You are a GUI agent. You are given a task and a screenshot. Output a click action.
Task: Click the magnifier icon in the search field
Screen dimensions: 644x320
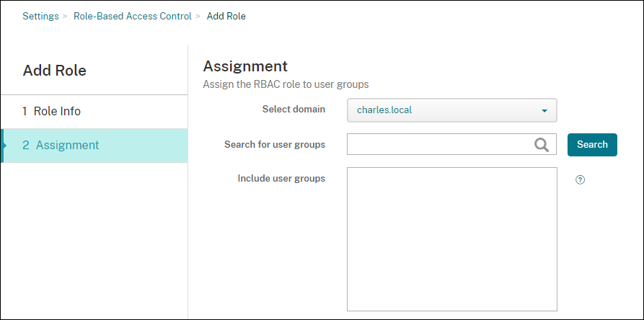pos(542,144)
